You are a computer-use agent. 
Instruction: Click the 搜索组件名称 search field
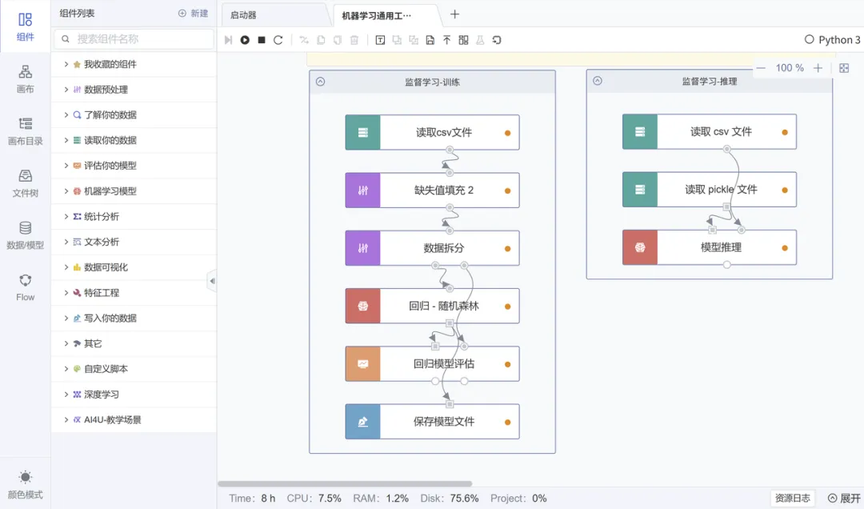coord(134,39)
